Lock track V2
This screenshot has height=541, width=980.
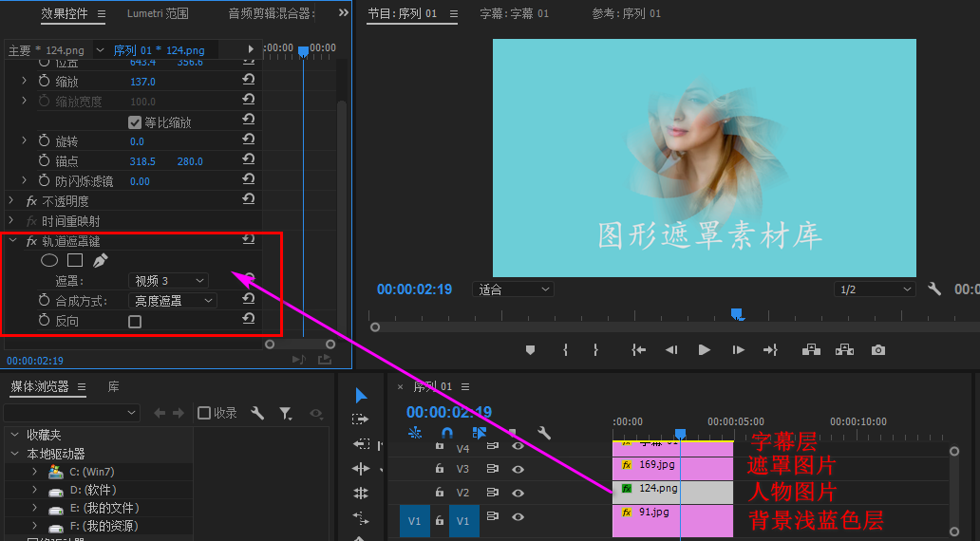pos(440,493)
